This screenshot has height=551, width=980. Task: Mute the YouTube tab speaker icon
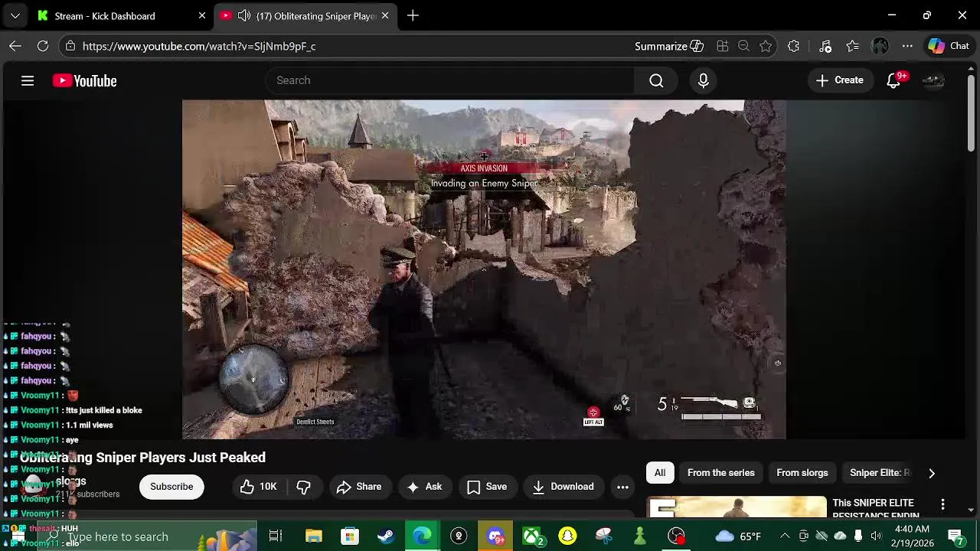point(243,15)
